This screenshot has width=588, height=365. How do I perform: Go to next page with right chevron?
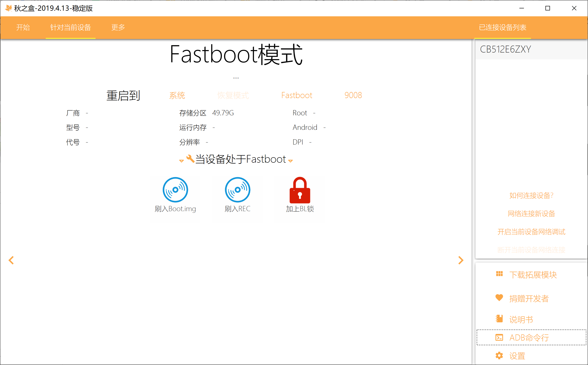[461, 260]
